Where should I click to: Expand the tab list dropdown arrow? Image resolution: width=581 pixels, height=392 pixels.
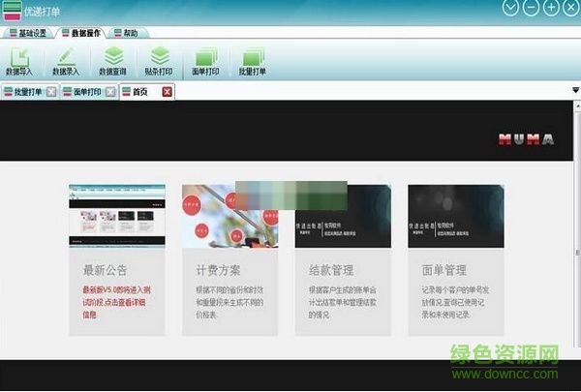click(x=575, y=90)
